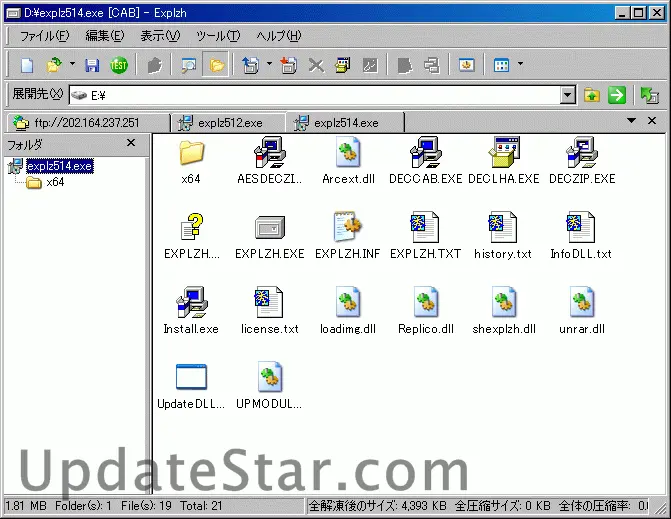Select the x64 folder icon in file list
This screenshot has width=671, height=519.
(x=191, y=161)
